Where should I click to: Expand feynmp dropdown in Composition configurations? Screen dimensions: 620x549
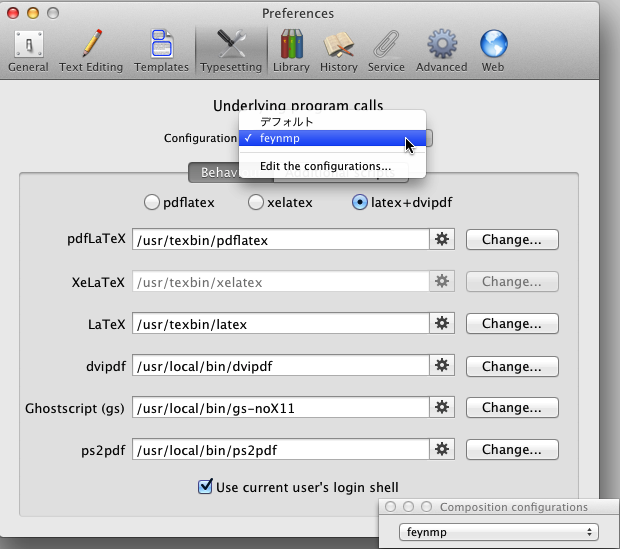(x=498, y=533)
